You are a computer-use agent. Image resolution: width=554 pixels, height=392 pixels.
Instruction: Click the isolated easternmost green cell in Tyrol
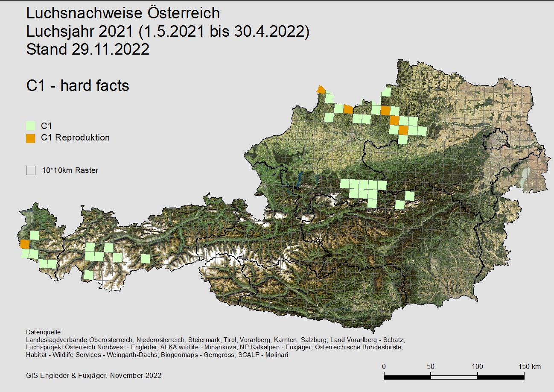(146, 258)
